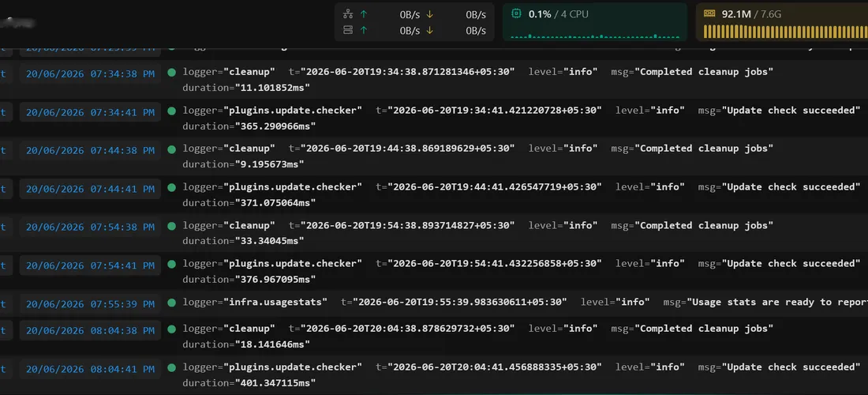Select the 20/06/2026 07:44:38 PM timestamp
The image size is (868, 395).
point(90,150)
